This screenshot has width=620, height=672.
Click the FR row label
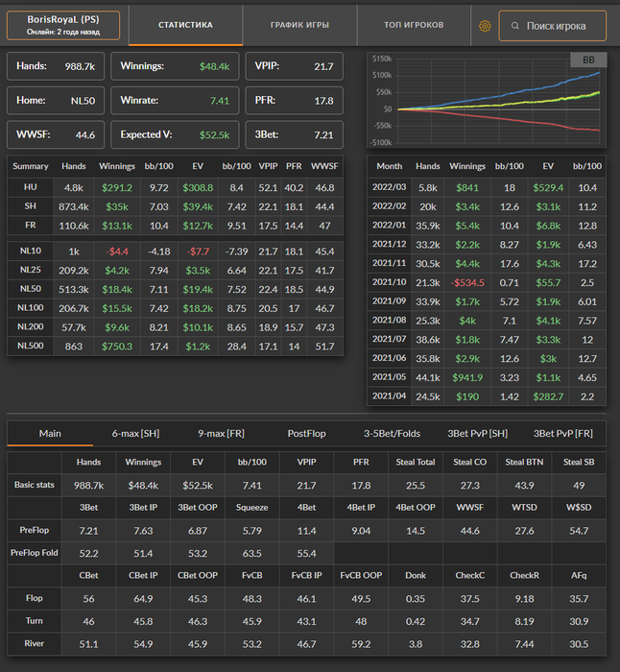tap(31, 225)
